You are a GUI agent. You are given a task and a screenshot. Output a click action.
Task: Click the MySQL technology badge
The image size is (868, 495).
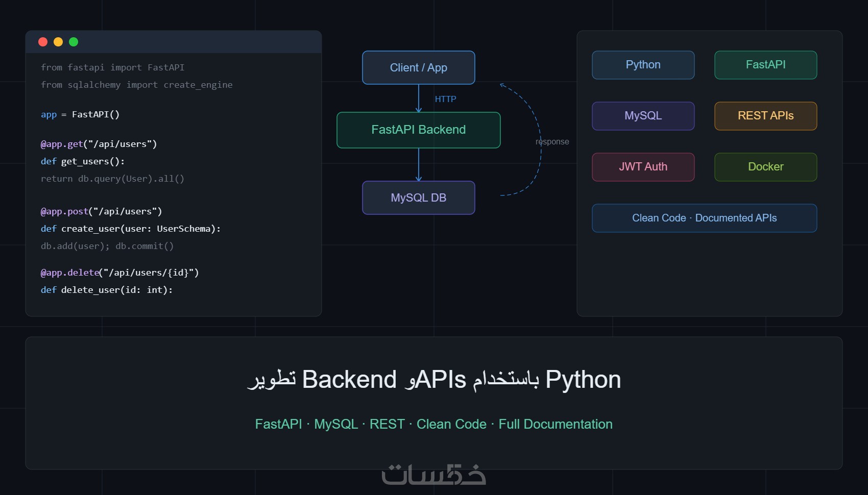point(643,116)
